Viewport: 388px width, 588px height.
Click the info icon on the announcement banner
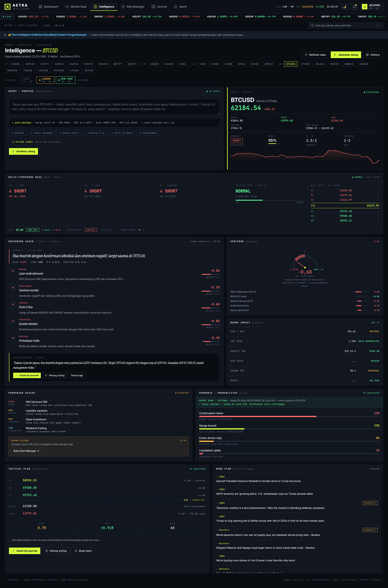pyautogui.click(x=5, y=35)
